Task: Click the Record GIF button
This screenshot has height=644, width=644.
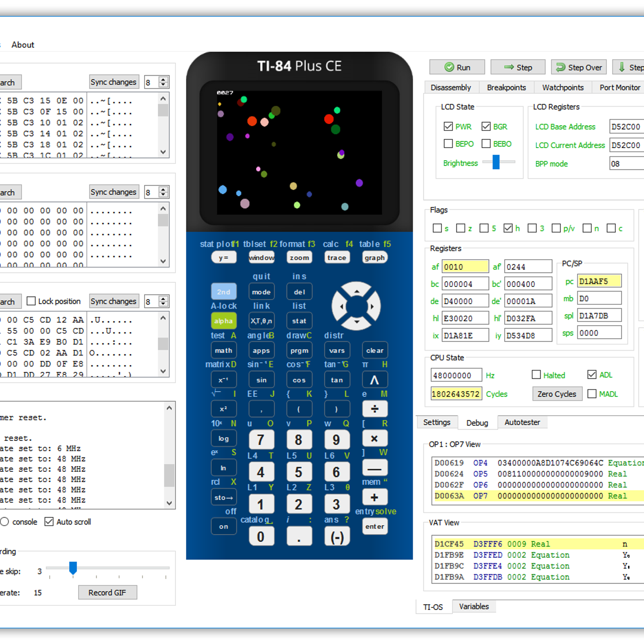Action: [107, 592]
